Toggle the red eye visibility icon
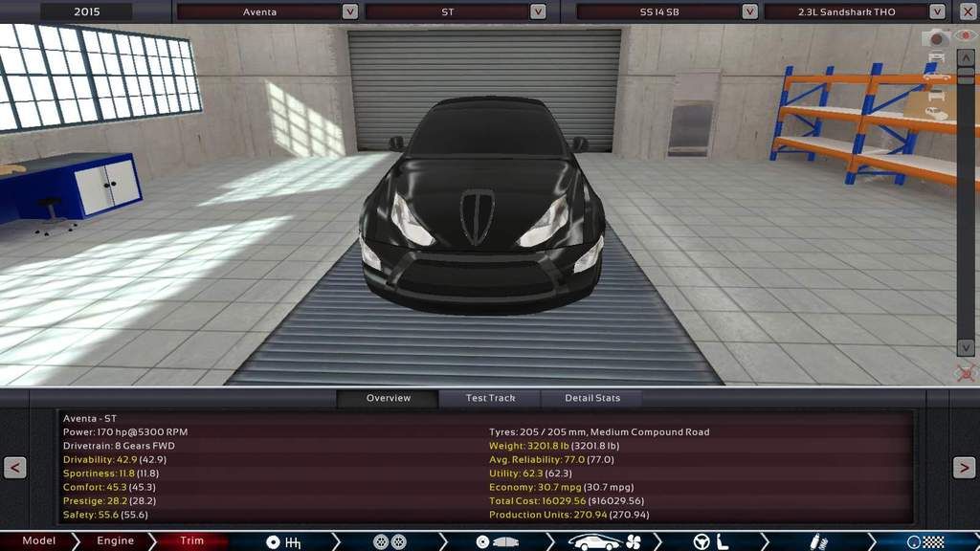Screen dimensions: 980x551 [966, 35]
